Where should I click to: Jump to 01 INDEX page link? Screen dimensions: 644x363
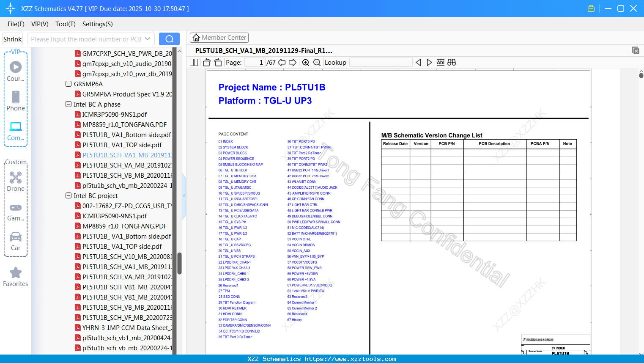point(225,141)
